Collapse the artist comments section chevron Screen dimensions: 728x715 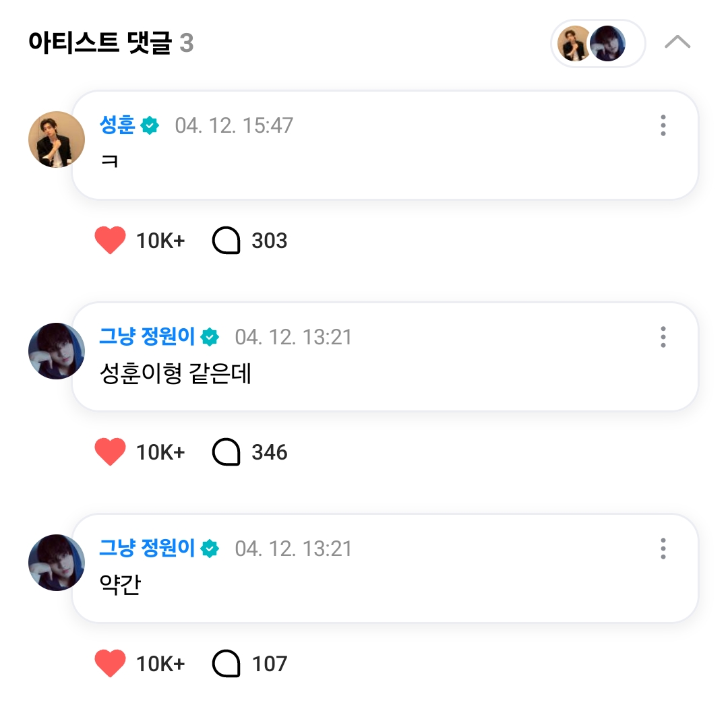pos(677,42)
